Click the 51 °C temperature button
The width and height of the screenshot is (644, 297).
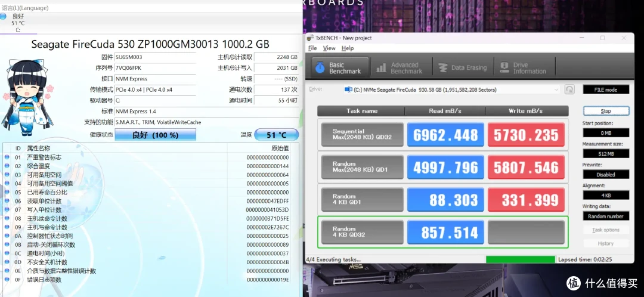pyautogui.click(x=277, y=135)
